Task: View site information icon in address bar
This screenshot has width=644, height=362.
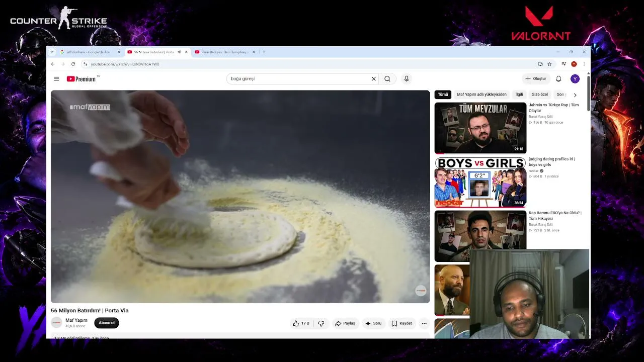Action: click(86, 64)
